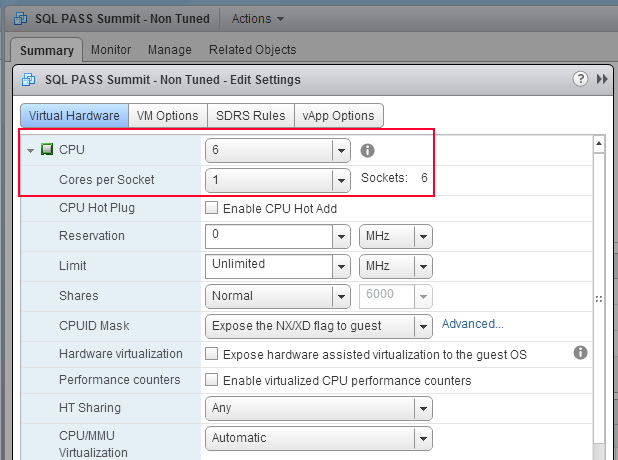Collapse the CPU section arrow
The width and height of the screenshot is (618, 460).
31,151
